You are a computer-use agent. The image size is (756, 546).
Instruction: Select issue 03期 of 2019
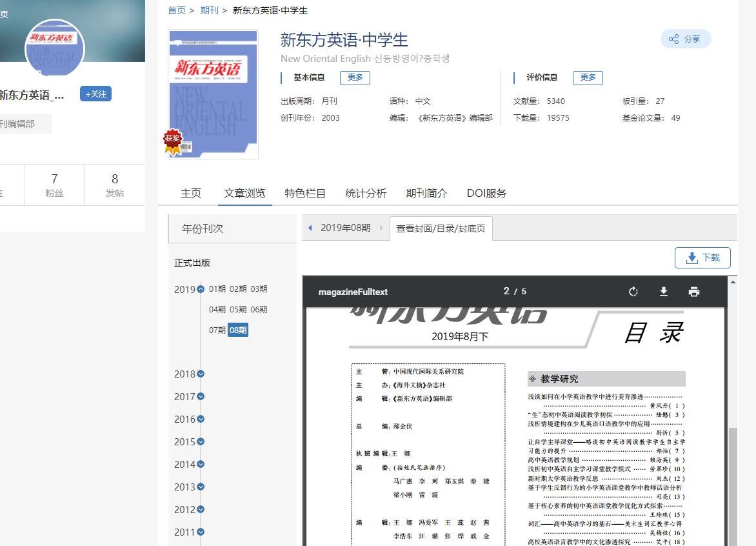(259, 289)
